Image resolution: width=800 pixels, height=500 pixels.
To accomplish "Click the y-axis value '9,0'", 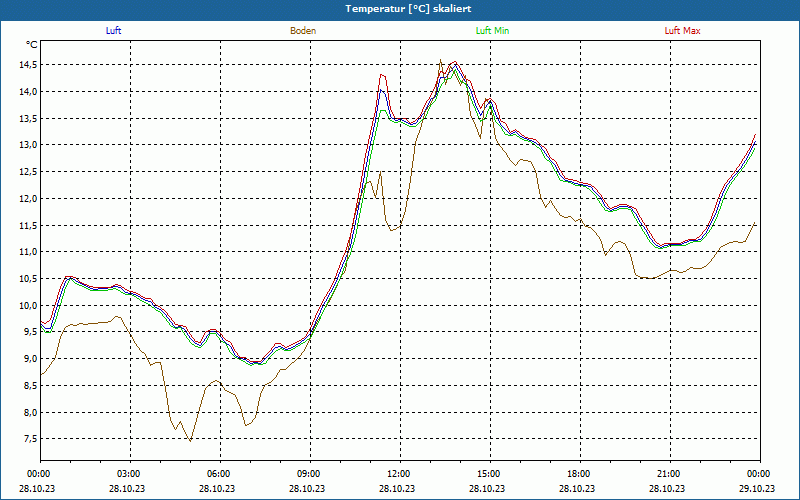I will coord(31,359).
